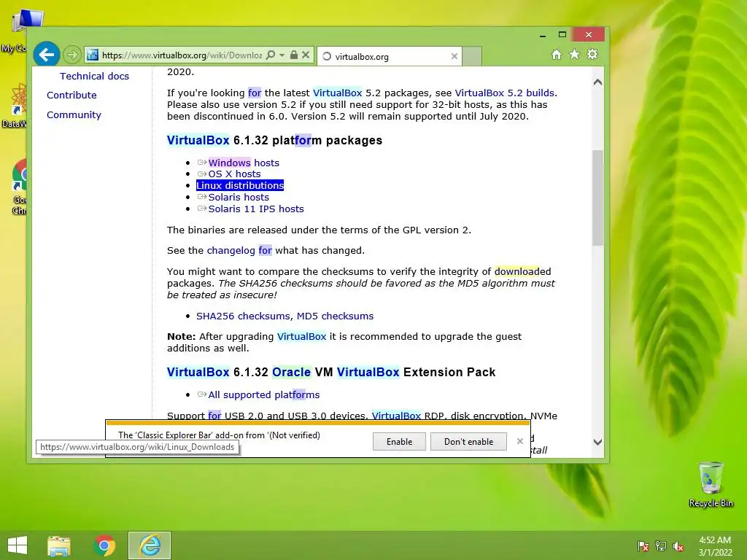Open the Windows Start button
This screenshot has height=560, width=747.
pyautogui.click(x=18, y=545)
